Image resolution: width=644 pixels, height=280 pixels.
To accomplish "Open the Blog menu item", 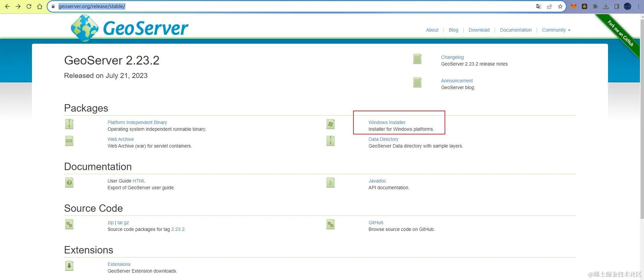I will pos(453,30).
